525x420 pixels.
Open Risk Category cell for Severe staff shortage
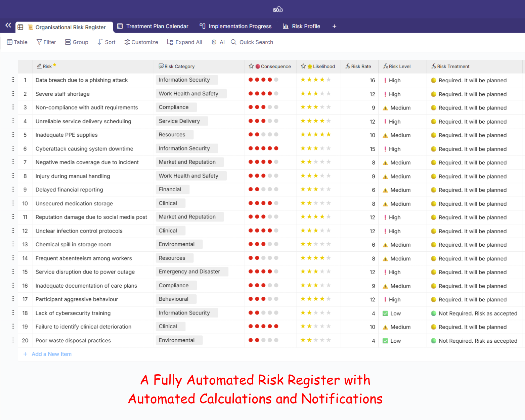(x=188, y=94)
